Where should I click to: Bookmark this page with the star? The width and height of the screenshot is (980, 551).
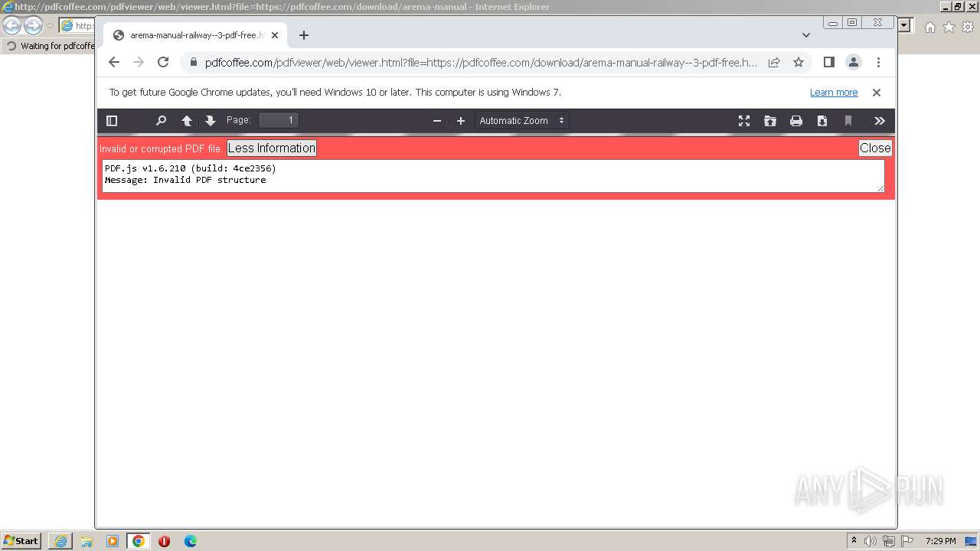pyautogui.click(x=799, y=63)
